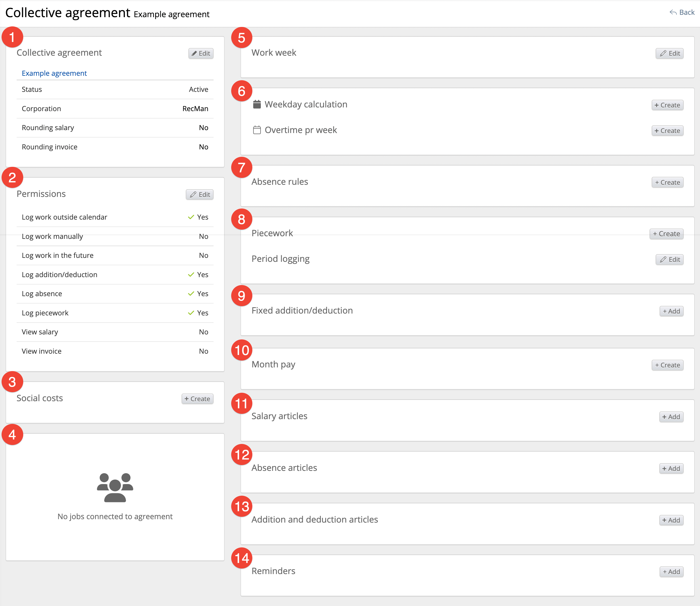Edit the Work week settings

[x=669, y=53]
